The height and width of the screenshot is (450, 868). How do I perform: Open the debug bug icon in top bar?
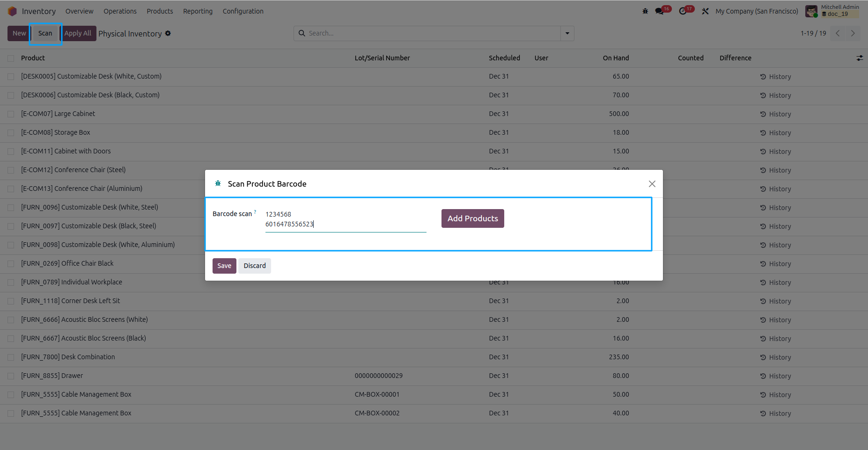tap(645, 11)
